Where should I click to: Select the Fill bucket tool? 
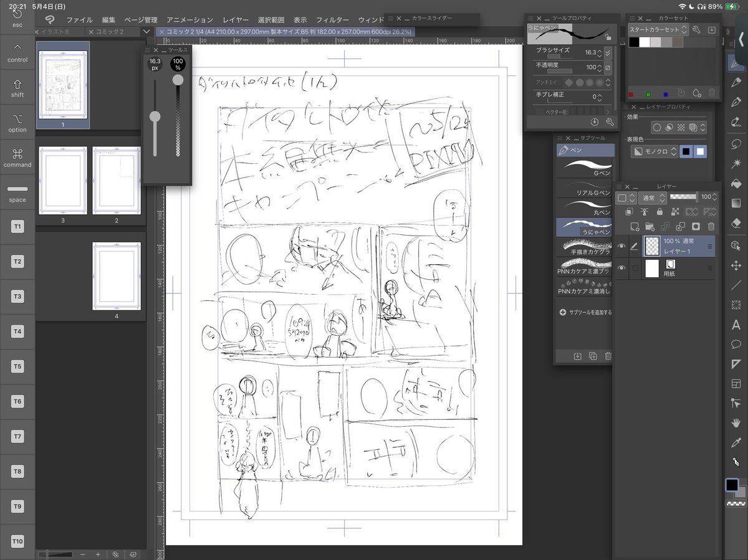click(x=736, y=184)
